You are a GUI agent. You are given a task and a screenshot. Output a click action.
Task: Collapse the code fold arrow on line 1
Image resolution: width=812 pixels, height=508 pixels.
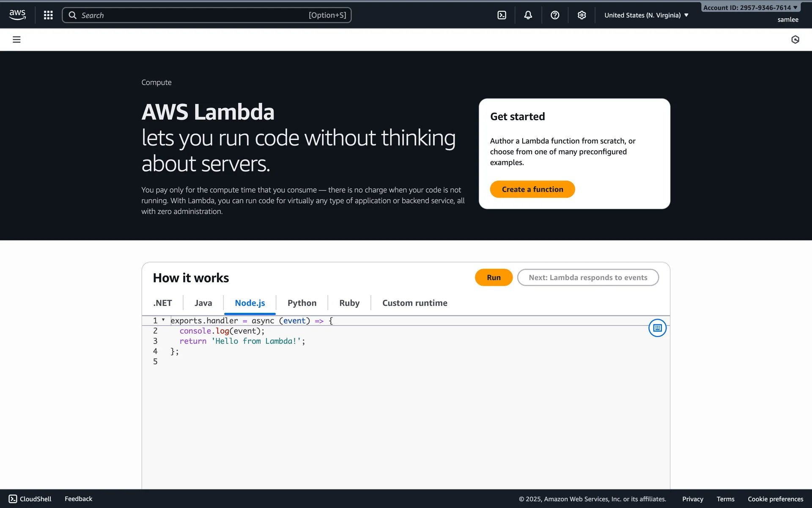point(163,320)
